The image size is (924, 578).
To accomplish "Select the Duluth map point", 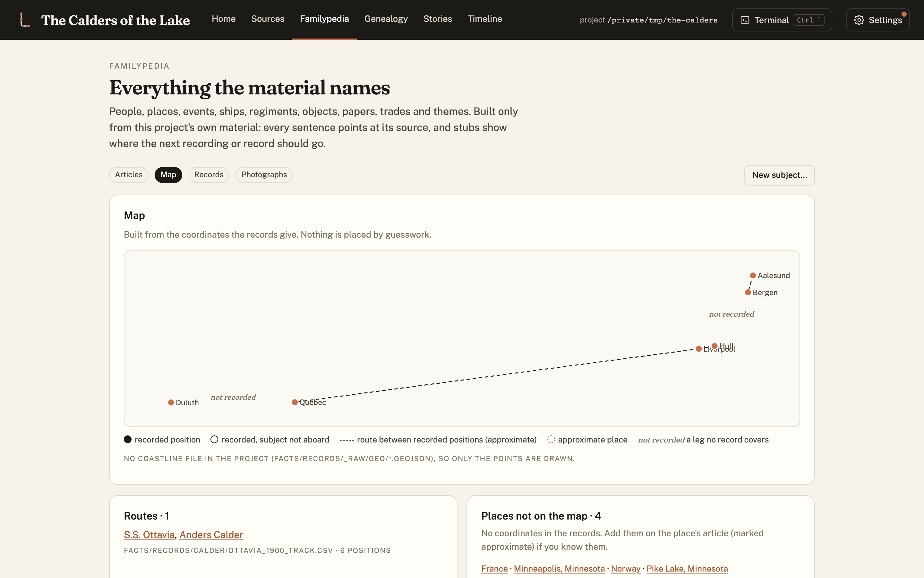I will click(171, 403).
